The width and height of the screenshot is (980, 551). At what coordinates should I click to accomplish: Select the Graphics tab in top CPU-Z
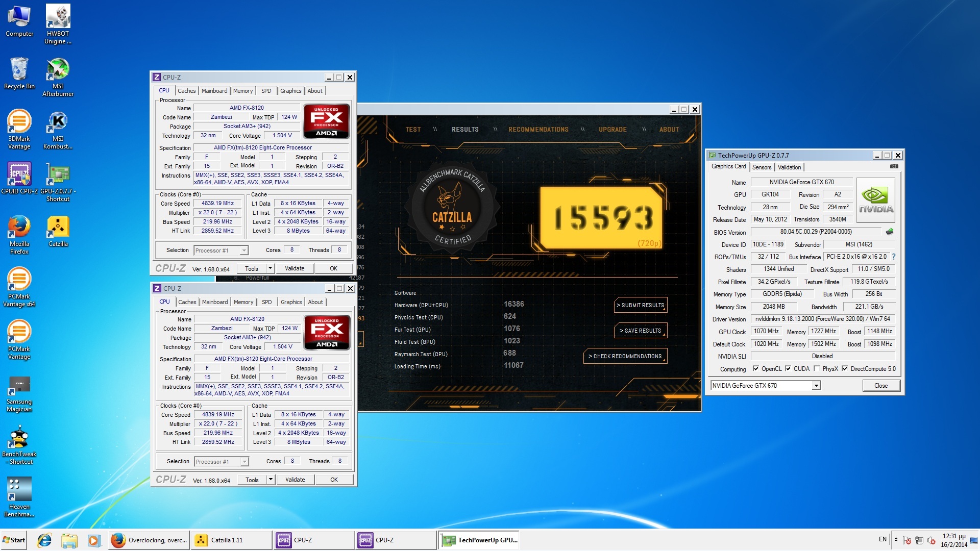[291, 91]
